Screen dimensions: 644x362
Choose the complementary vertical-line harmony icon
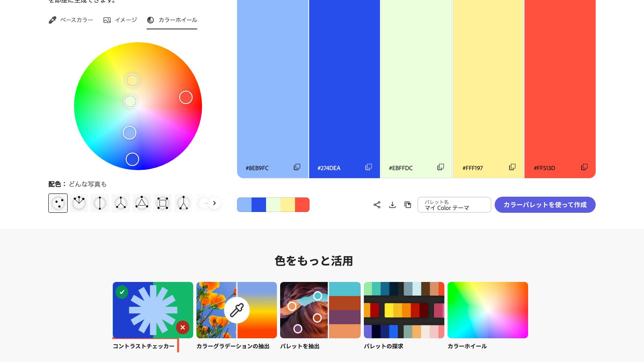100,203
